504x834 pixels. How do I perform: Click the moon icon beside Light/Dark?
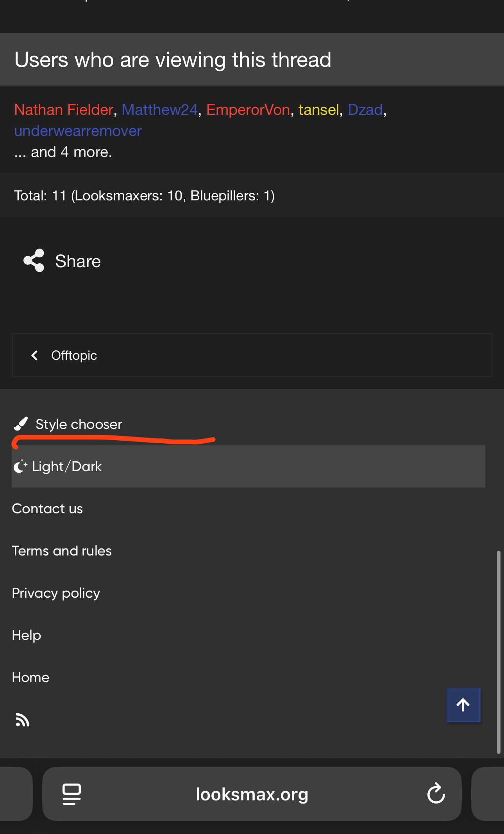pos(20,466)
